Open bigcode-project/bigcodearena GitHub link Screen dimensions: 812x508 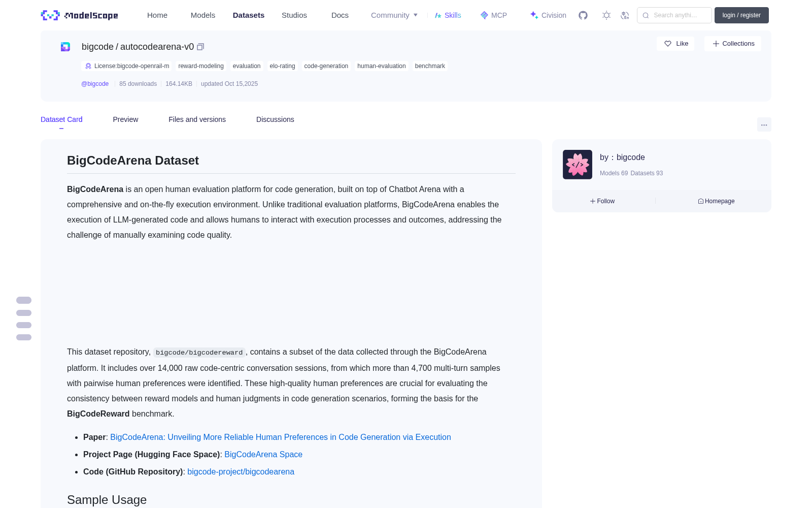(241, 471)
